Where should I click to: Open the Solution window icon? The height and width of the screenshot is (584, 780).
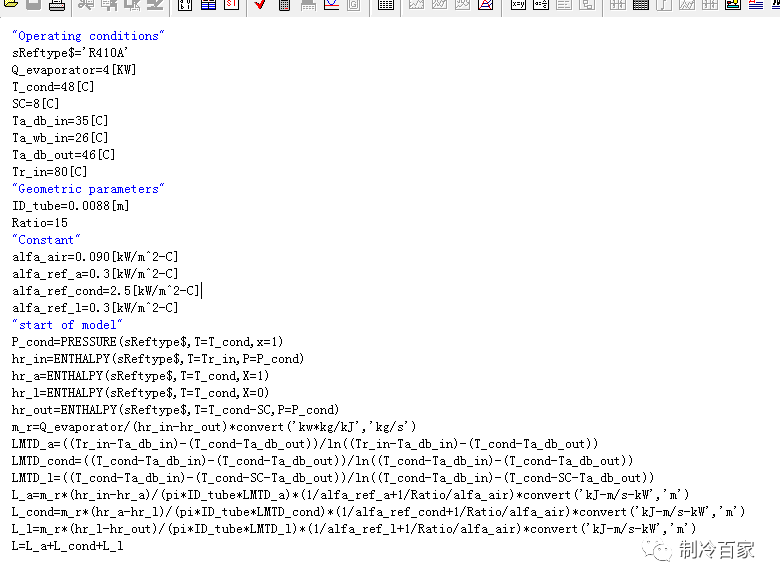tap(564, 4)
